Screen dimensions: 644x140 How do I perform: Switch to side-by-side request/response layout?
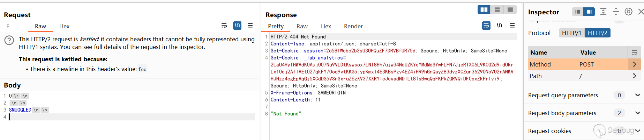pos(484,10)
